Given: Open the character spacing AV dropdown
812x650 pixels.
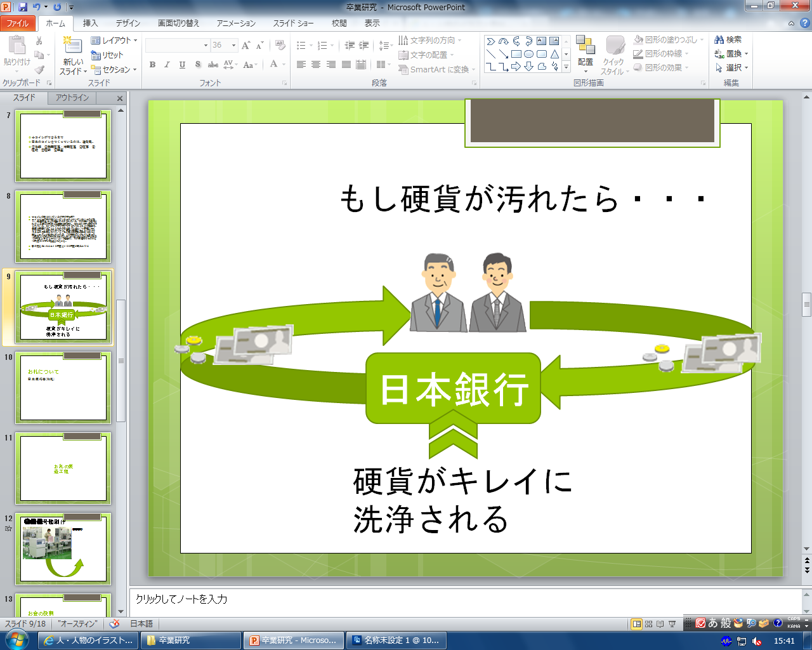Looking at the screenshot, I should [x=230, y=65].
